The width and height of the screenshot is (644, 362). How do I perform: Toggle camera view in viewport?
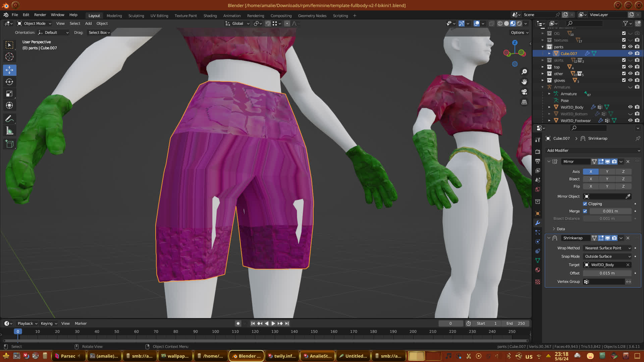pyautogui.click(x=524, y=92)
